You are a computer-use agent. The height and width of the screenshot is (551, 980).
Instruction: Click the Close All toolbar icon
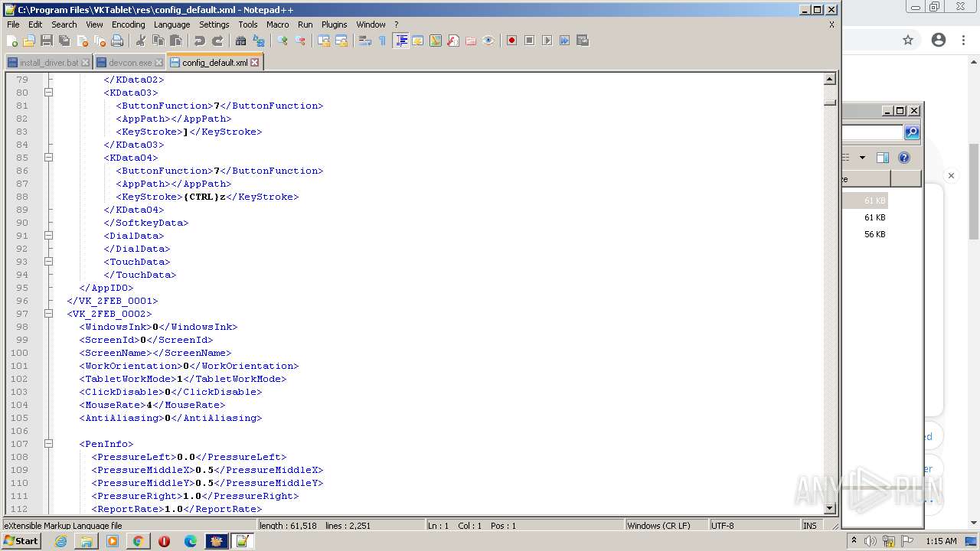coord(100,41)
